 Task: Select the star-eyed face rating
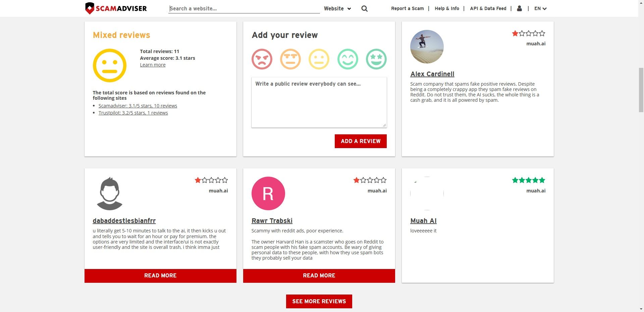coord(376,59)
